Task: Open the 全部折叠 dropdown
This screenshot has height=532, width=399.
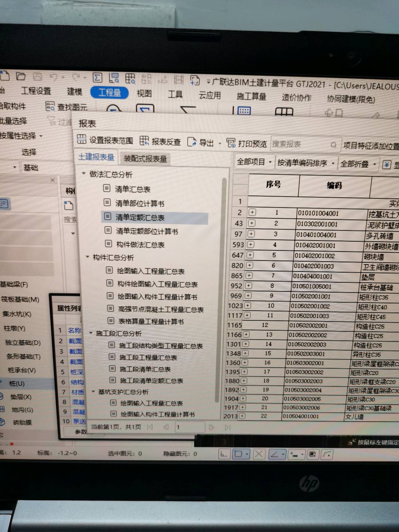Action: 358,164
